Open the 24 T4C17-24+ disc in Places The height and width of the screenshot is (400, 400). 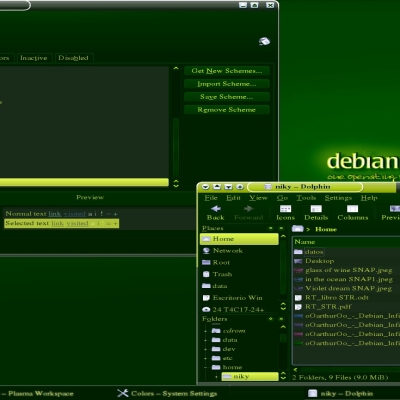click(239, 310)
